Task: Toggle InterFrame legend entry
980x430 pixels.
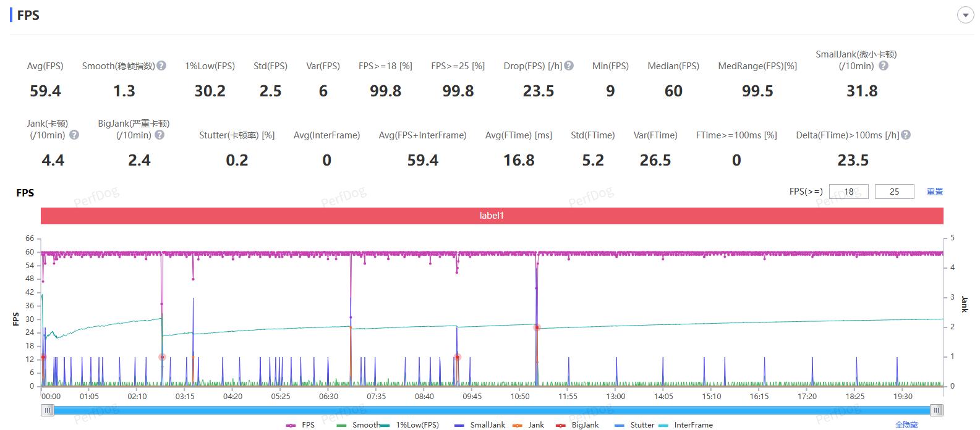Action: click(686, 425)
